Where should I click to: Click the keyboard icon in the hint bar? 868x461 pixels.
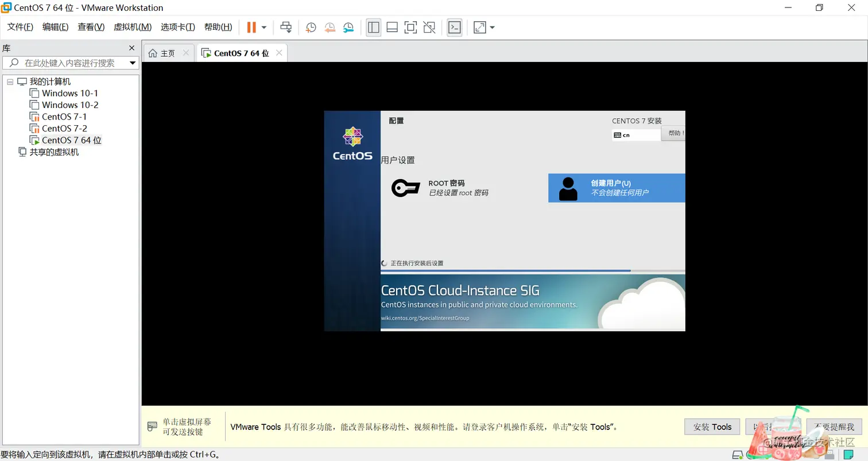coord(152,427)
